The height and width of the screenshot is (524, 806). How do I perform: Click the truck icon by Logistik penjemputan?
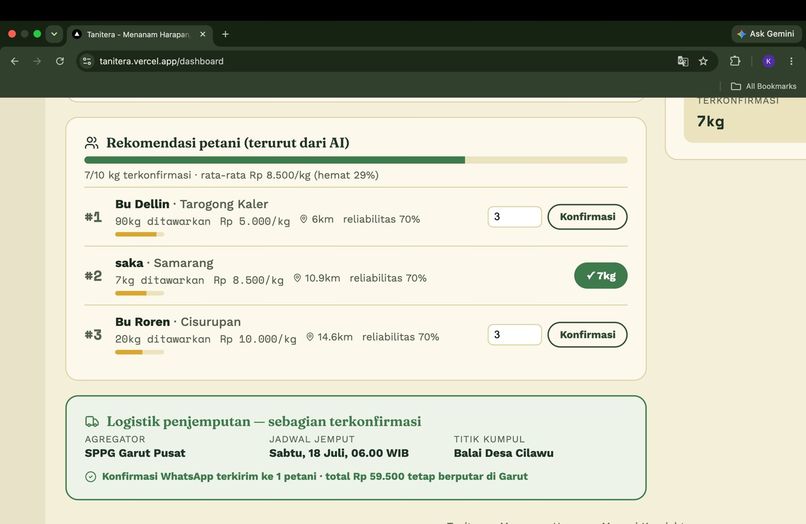tap(92, 422)
